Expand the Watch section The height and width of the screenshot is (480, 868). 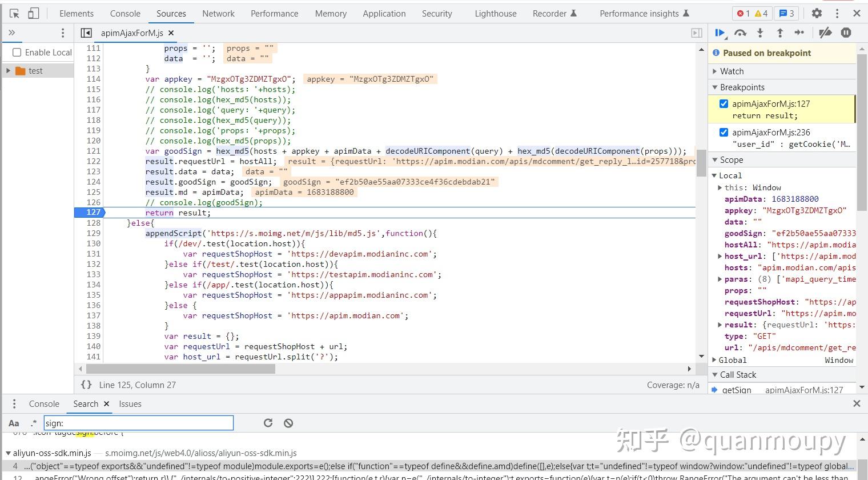(x=714, y=71)
